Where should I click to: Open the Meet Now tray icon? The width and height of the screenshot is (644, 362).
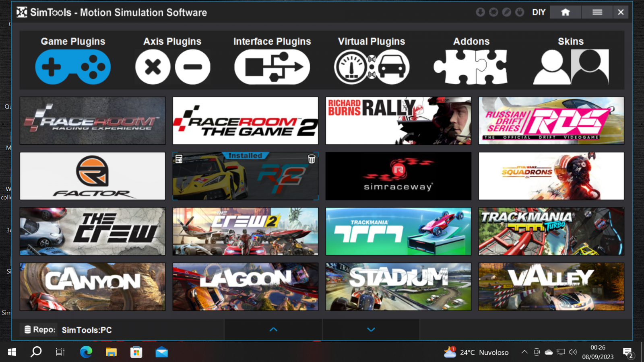click(x=537, y=352)
